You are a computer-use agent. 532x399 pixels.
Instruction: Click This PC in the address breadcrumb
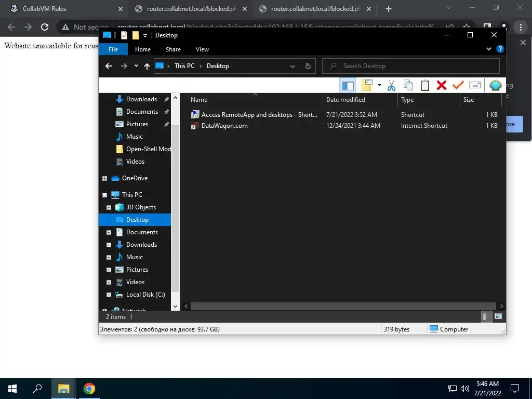[x=184, y=66]
